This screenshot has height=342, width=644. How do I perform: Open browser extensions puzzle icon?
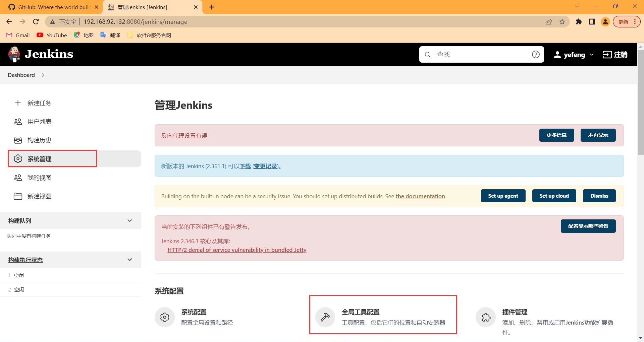pos(579,22)
